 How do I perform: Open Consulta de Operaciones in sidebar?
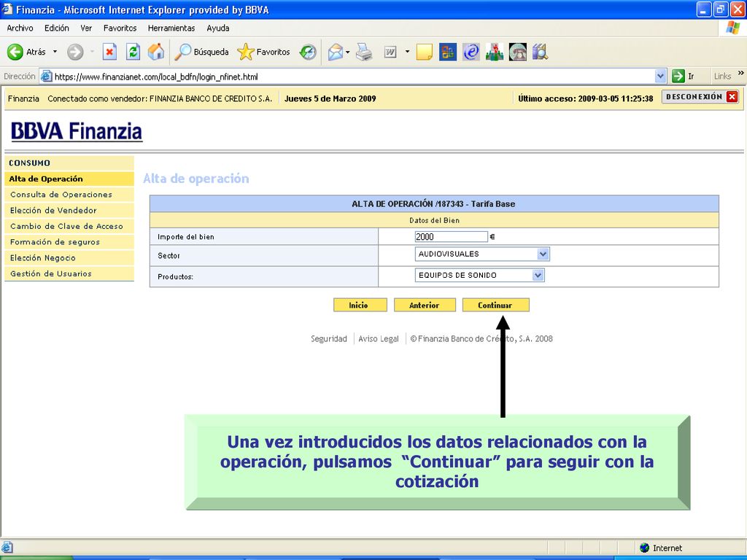69,195
